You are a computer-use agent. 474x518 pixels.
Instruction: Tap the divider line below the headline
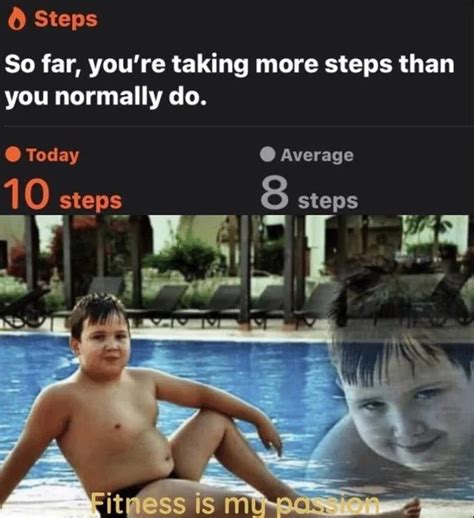click(x=237, y=126)
